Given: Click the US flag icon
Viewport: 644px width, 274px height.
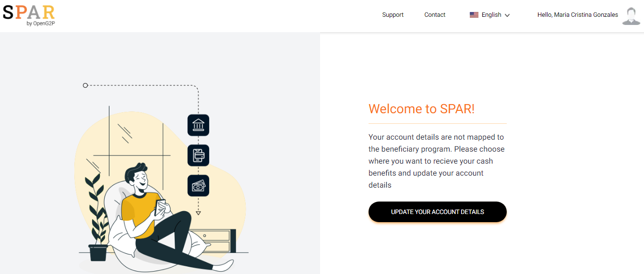Looking at the screenshot, I should click(x=474, y=15).
